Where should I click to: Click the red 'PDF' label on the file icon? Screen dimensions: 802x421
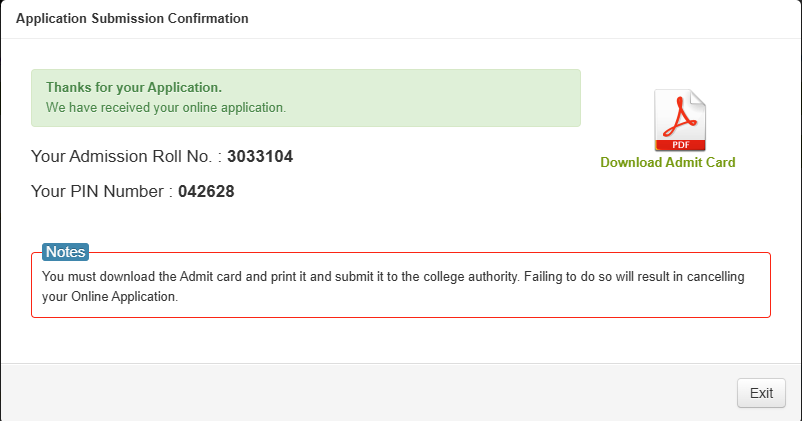pyautogui.click(x=680, y=142)
